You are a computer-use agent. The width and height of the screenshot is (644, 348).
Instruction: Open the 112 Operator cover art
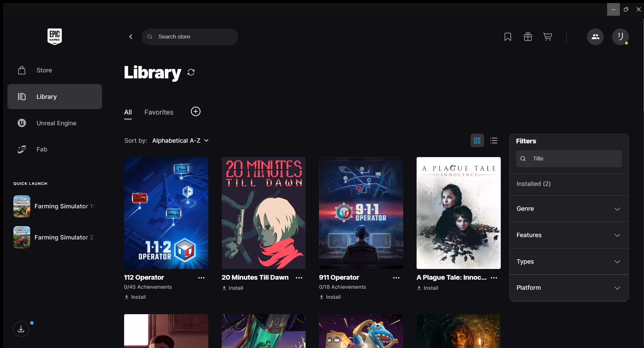click(x=166, y=213)
